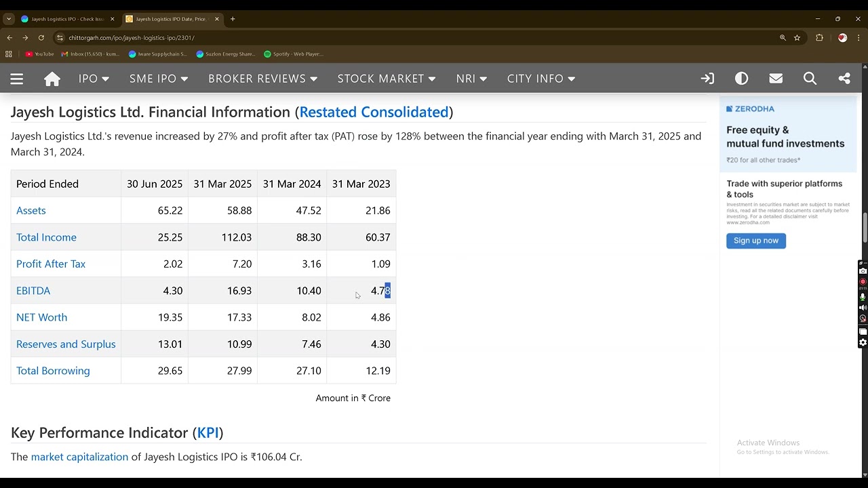Click the share icon in site header
The height and width of the screenshot is (488, 868).
click(x=844, y=79)
